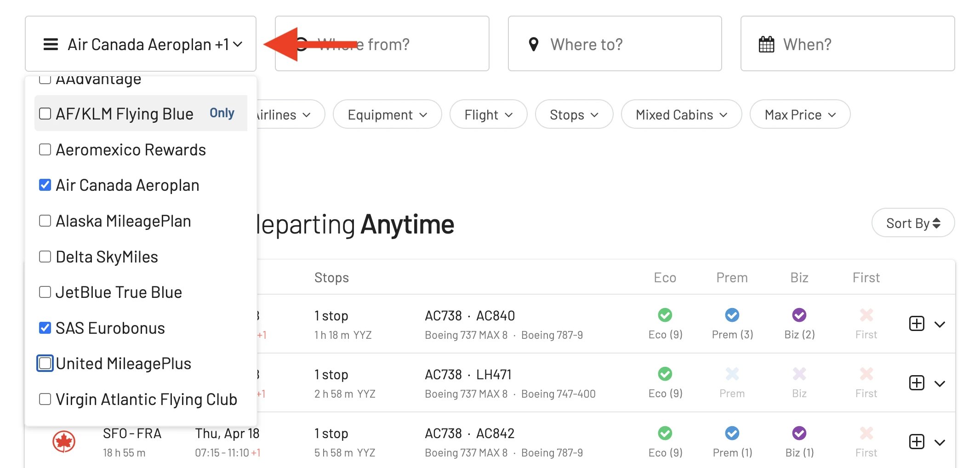Viewport: 980px width, 468px height.
Task: Click the First unavailable X for AC738 AC842
Action: click(x=866, y=433)
